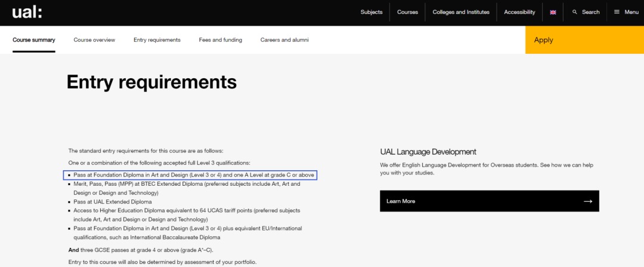Viewport: 644px width, 267px height.
Task: Open Colleges and Institutes menu
Action: click(x=461, y=12)
